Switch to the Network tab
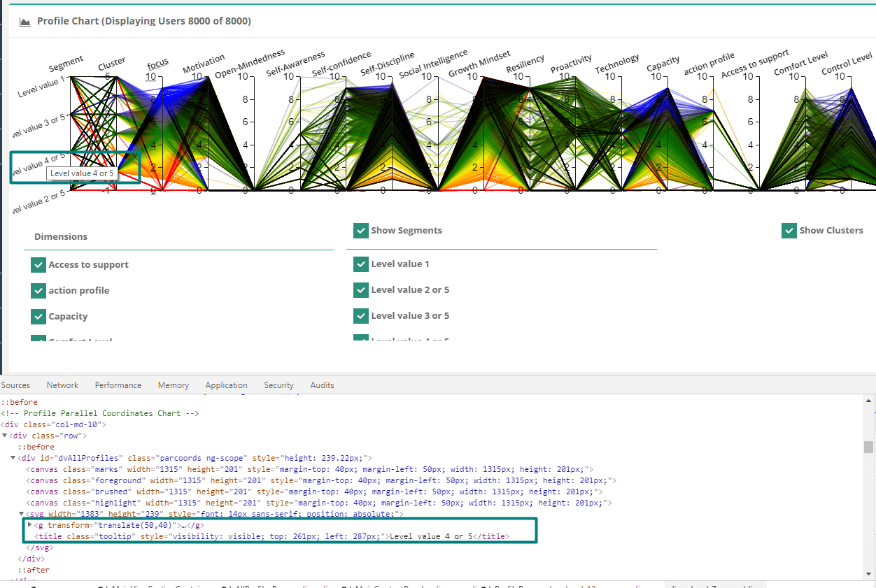 62,385
